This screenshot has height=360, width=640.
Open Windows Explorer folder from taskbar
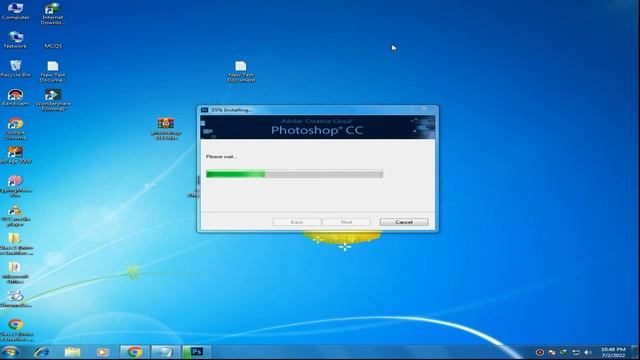pyautogui.click(x=73, y=352)
